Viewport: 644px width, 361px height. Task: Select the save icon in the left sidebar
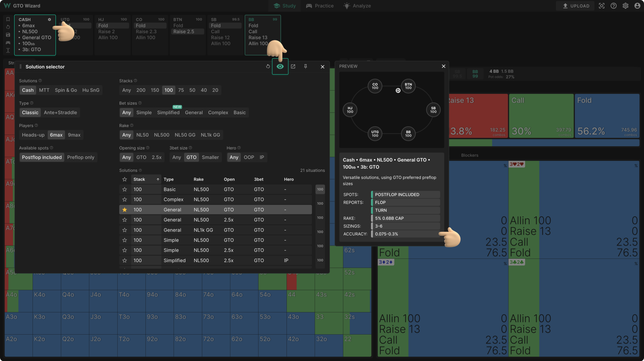(x=8, y=34)
